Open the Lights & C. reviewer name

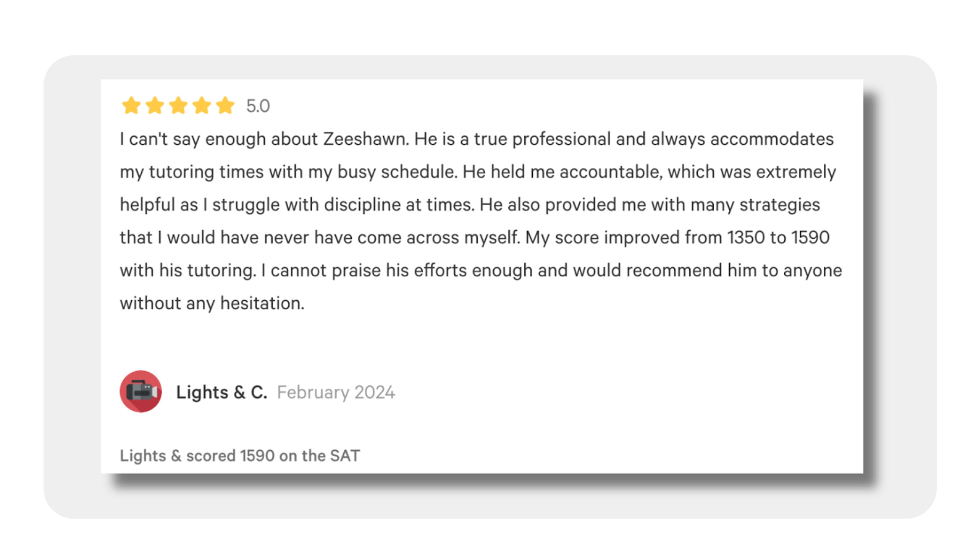(x=222, y=392)
